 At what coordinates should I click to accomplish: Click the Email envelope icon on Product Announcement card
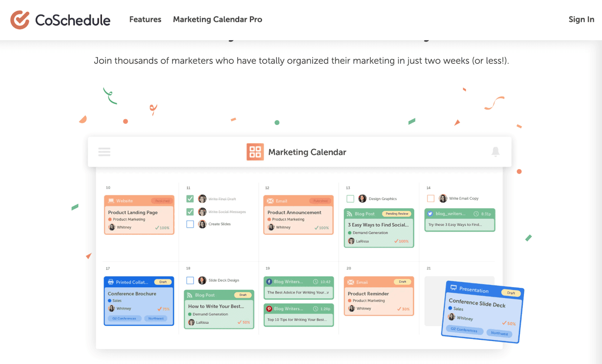[x=270, y=201]
